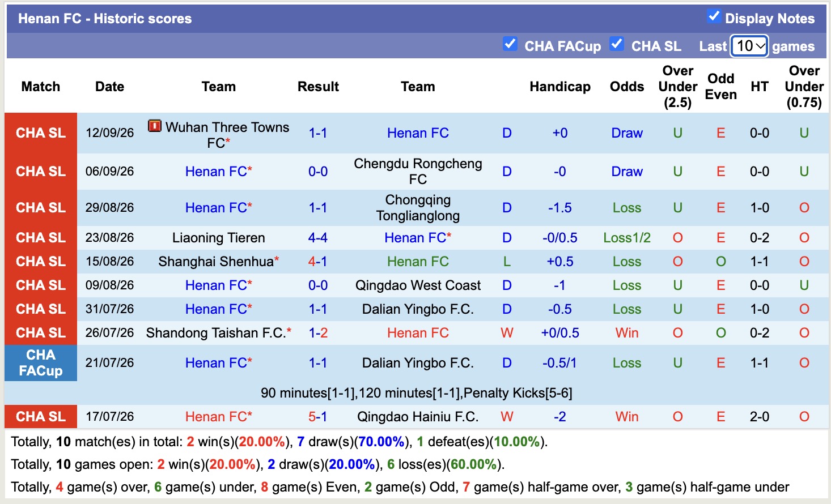Open the red Henan FC link dated 17/07/26
Image resolution: width=831 pixels, height=504 pixels.
(216, 417)
